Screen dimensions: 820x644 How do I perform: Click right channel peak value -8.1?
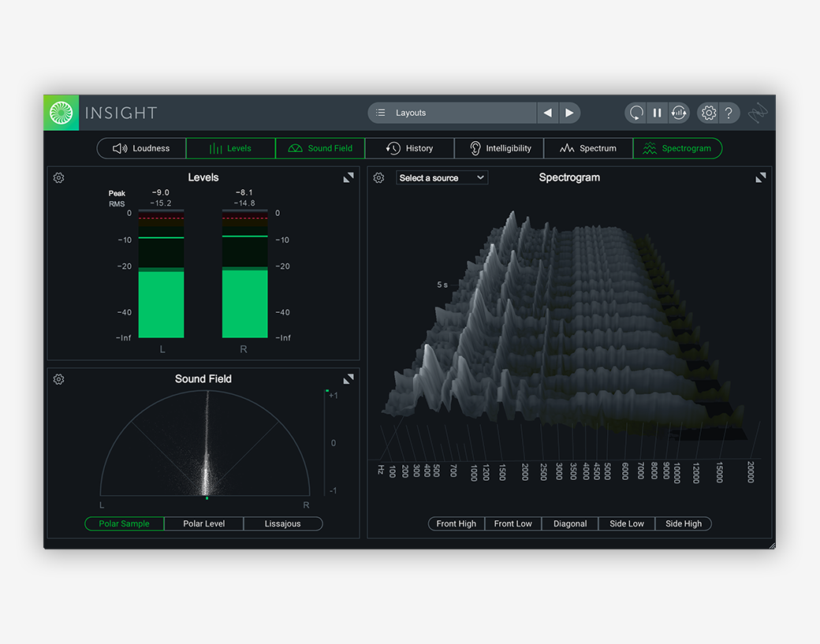tap(244, 192)
